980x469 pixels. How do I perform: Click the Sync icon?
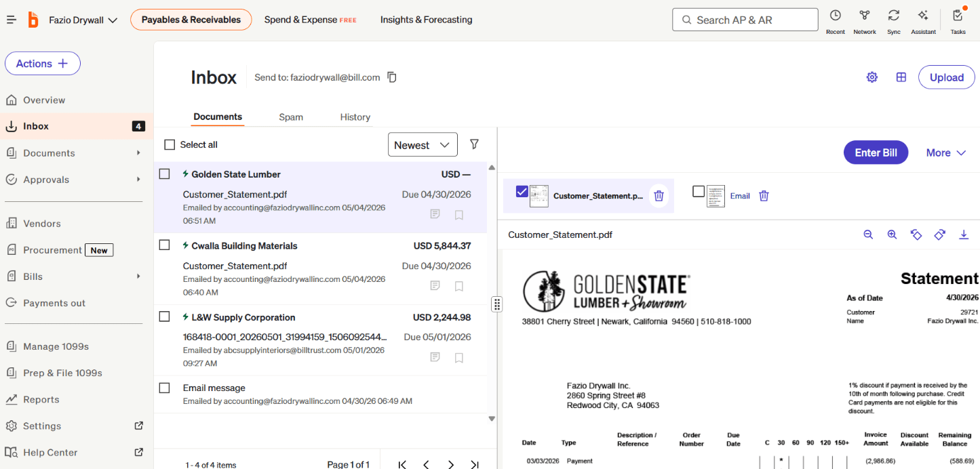(894, 16)
